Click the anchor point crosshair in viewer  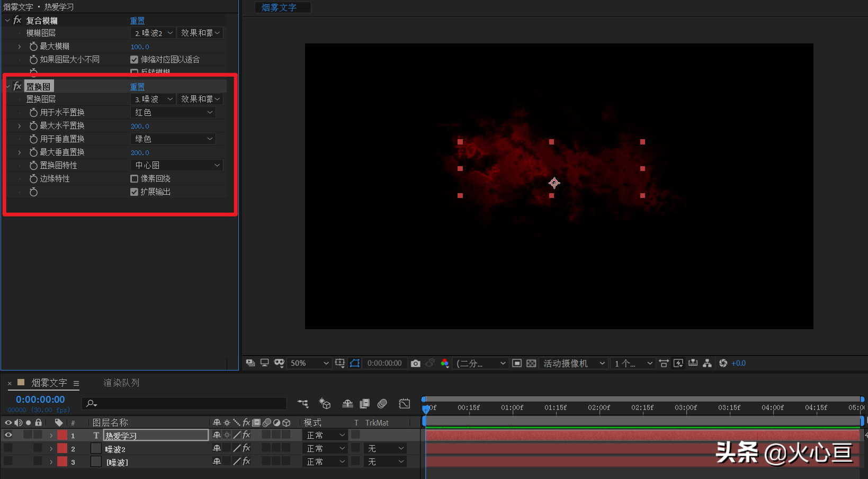554,183
